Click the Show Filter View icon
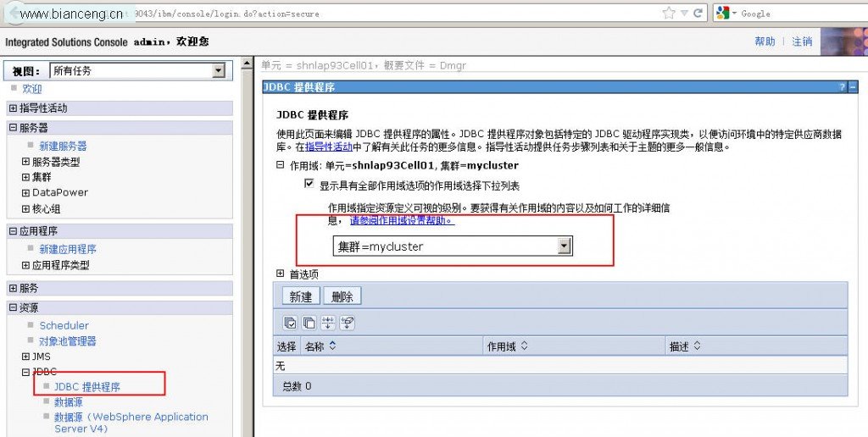The height and width of the screenshot is (437, 868). 328,323
